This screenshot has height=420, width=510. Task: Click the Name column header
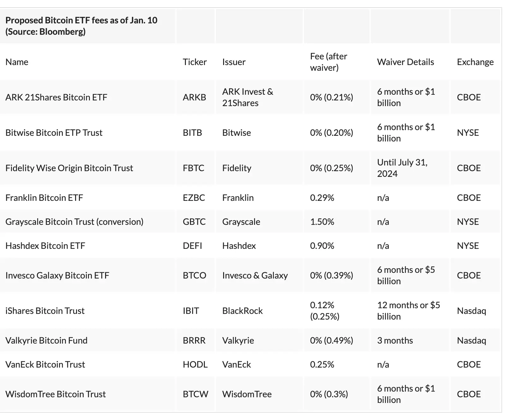[x=17, y=62]
